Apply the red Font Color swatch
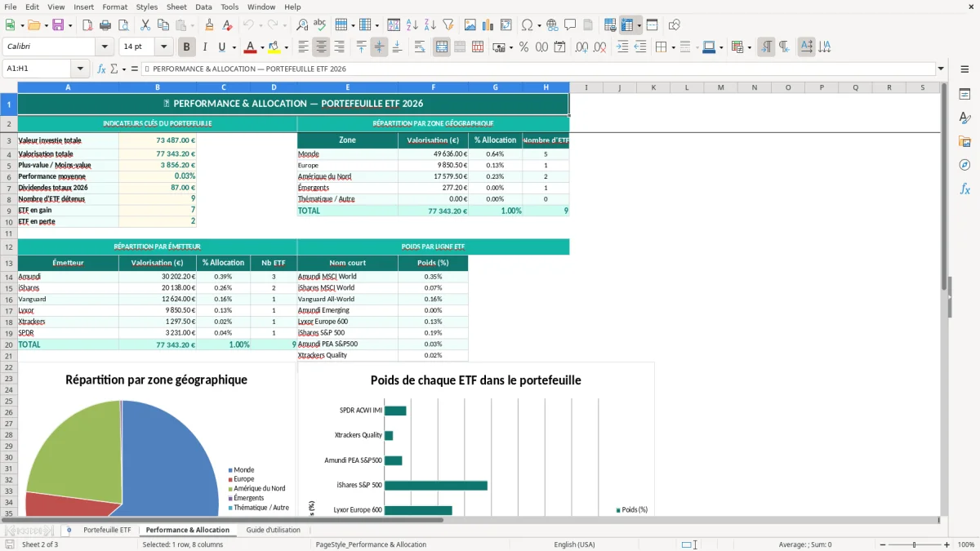 250,47
